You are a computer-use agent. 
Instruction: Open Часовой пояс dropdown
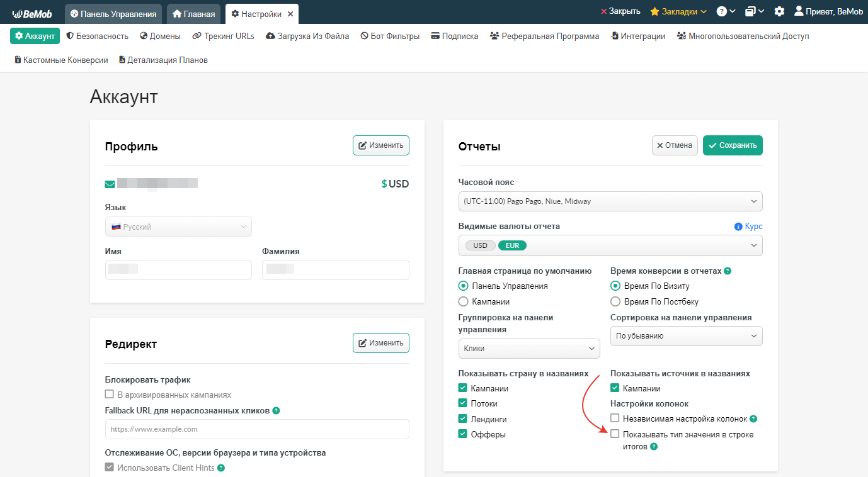click(610, 201)
